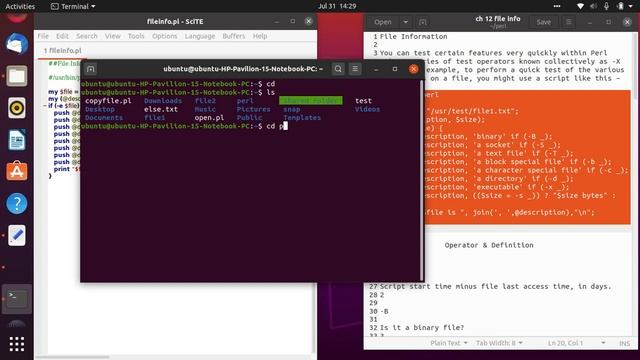Expand gedit Open recent dropdown arrow
640x360 pixels.
405,22
